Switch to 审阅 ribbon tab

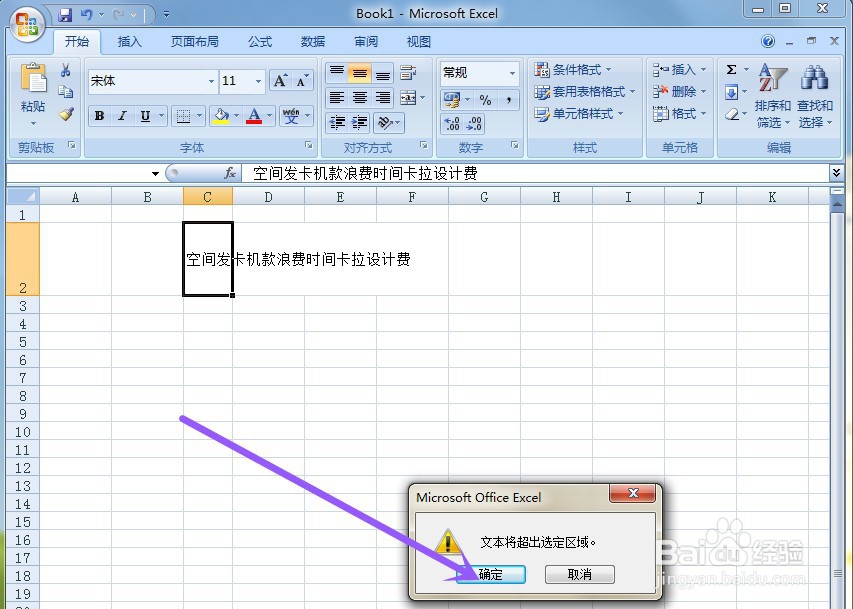pos(366,42)
